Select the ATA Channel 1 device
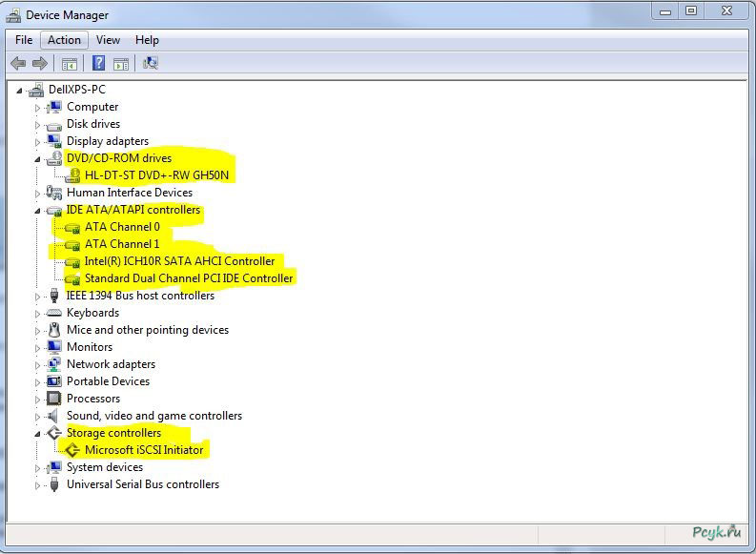The height and width of the screenshot is (554, 756). tap(122, 244)
